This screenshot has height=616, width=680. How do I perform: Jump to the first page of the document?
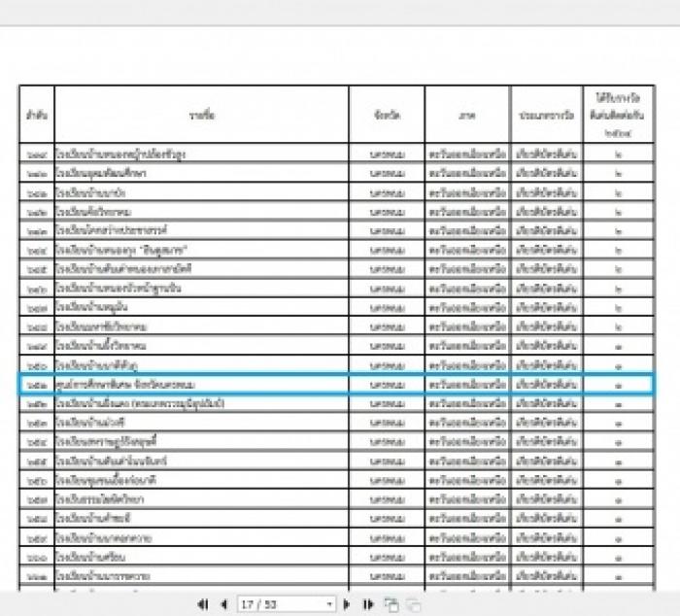point(202,603)
